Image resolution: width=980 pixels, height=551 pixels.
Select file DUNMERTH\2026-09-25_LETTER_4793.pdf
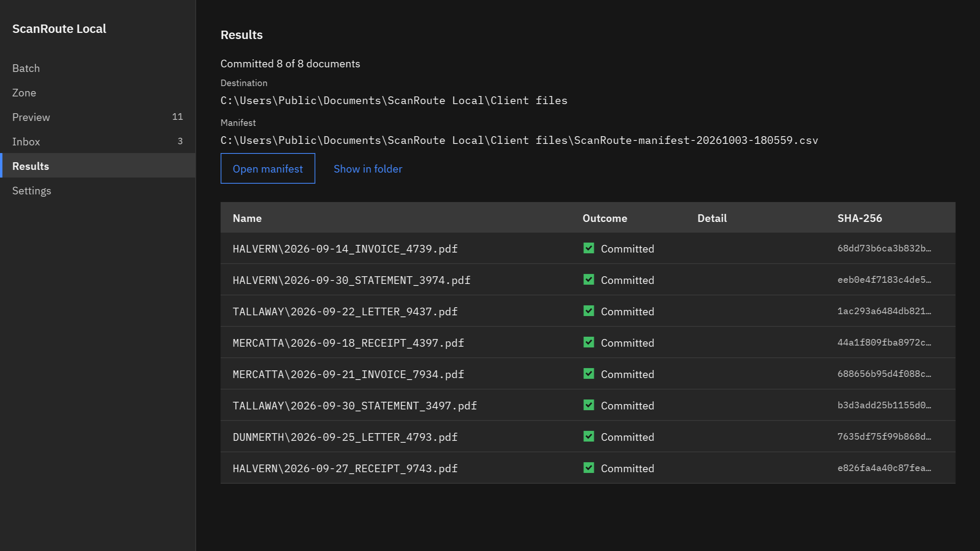tap(345, 437)
